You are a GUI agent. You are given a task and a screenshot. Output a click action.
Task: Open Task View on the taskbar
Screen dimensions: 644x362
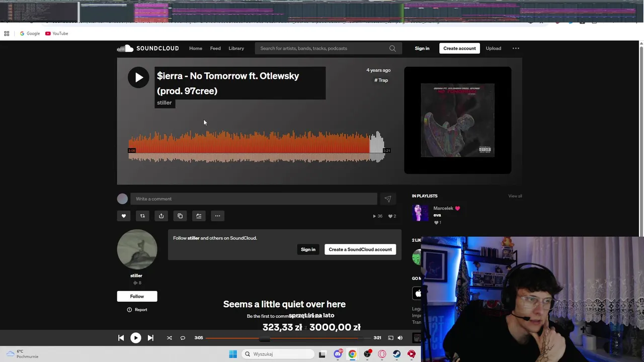point(323,354)
